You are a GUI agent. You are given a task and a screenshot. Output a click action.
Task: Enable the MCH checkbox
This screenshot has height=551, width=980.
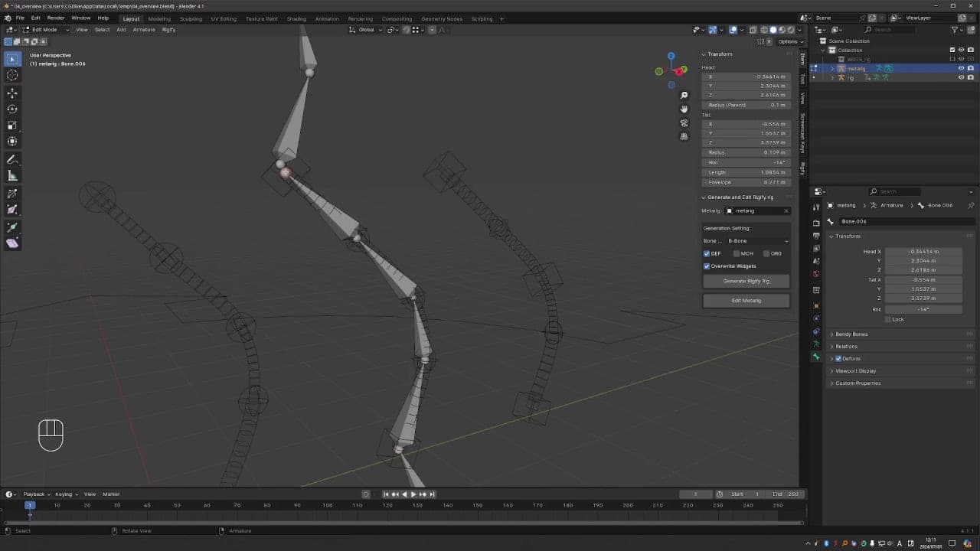(736, 253)
